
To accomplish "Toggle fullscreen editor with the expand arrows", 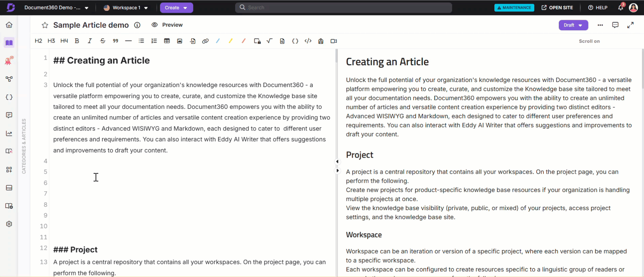I will 630,25.
